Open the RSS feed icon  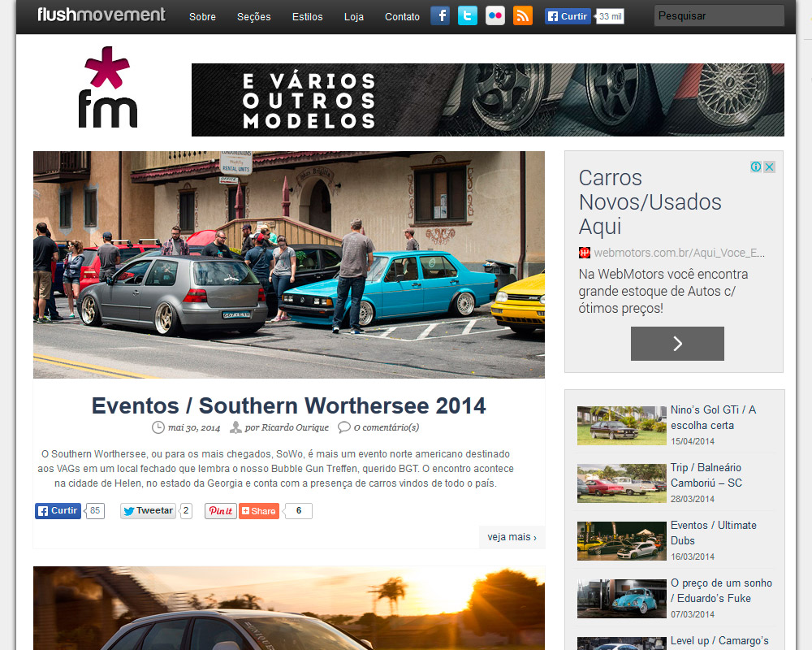click(x=522, y=16)
